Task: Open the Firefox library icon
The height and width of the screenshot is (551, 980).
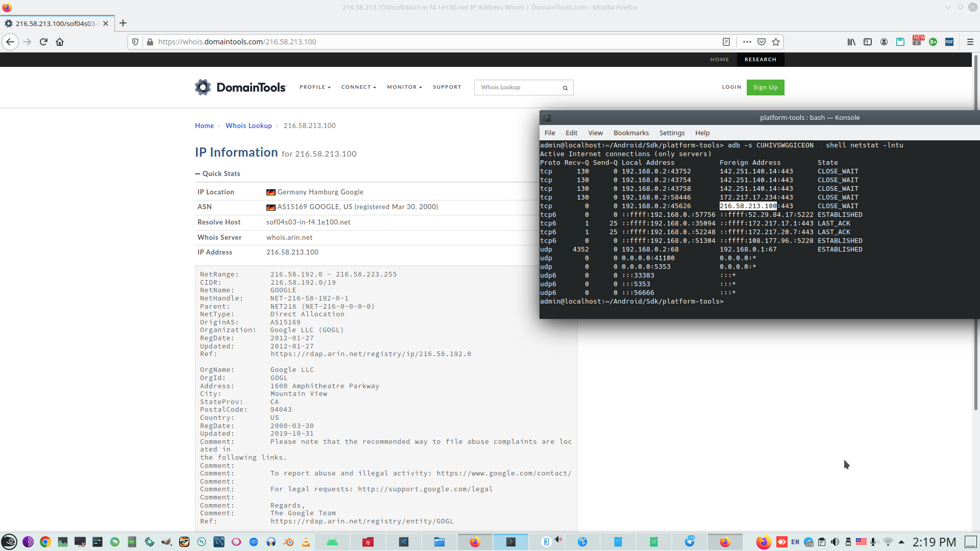Action: coord(851,42)
